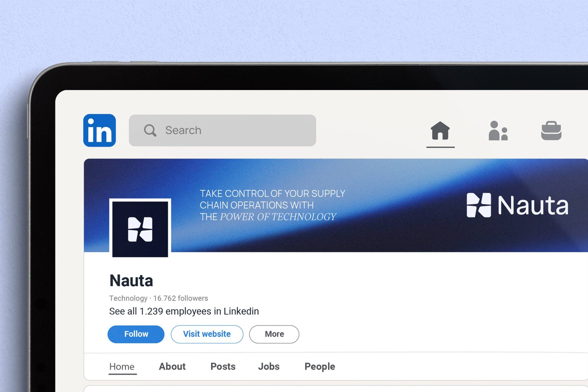
Task: Open the My Network people icon
Action: tap(498, 130)
